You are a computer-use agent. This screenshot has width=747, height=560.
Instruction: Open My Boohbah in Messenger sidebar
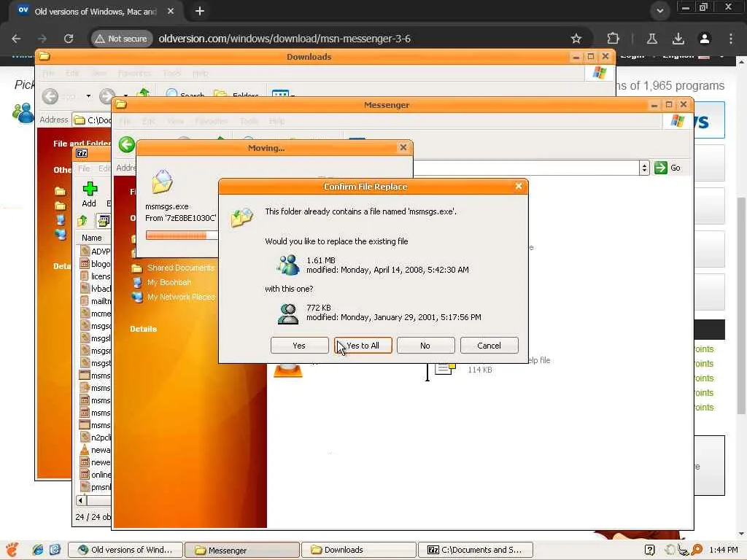169,282
